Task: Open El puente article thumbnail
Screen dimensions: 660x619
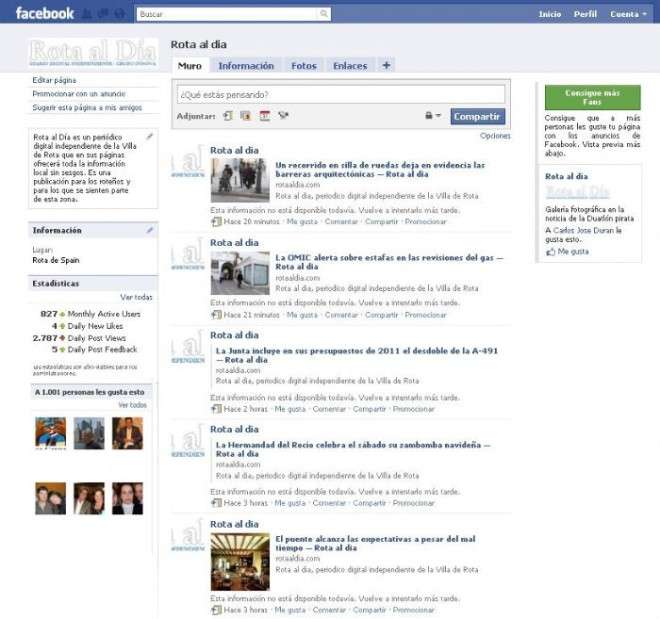Action: tap(240, 561)
